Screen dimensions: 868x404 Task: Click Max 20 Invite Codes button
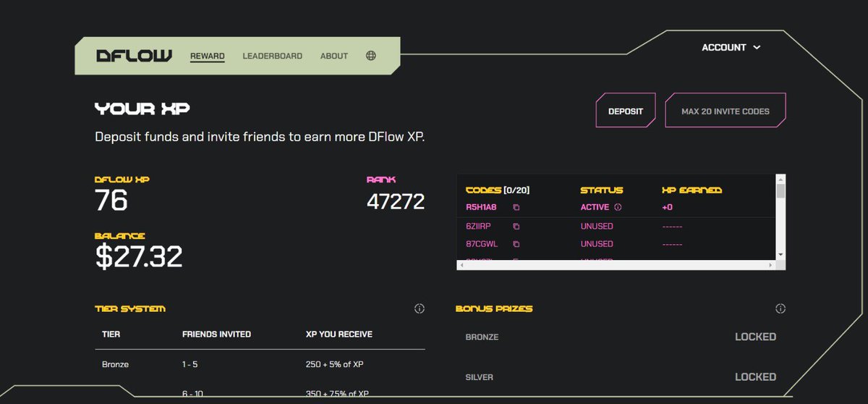coord(726,111)
